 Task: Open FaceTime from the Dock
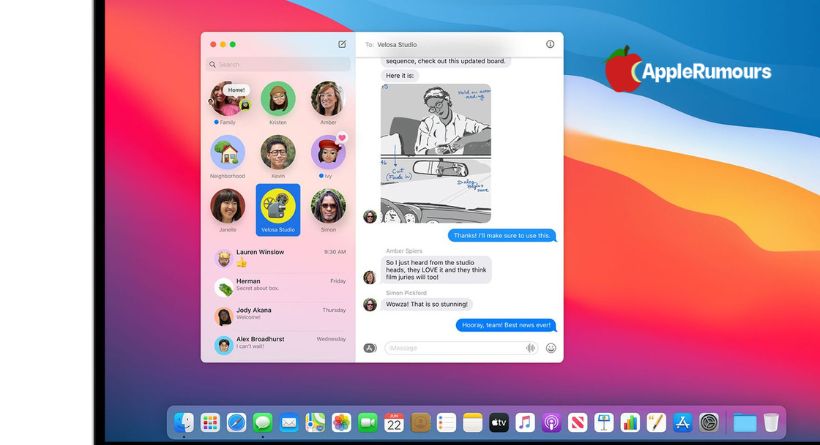pyautogui.click(x=368, y=423)
